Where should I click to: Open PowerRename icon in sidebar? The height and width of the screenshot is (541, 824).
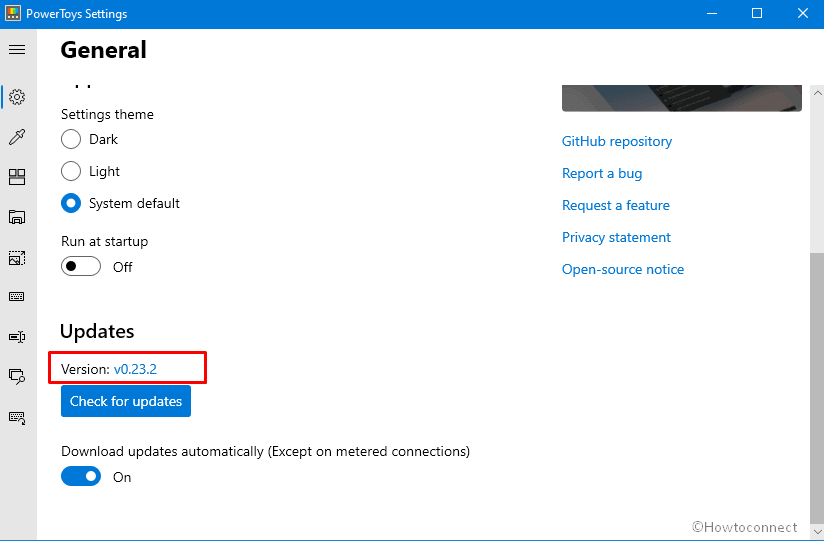click(x=17, y=336)
